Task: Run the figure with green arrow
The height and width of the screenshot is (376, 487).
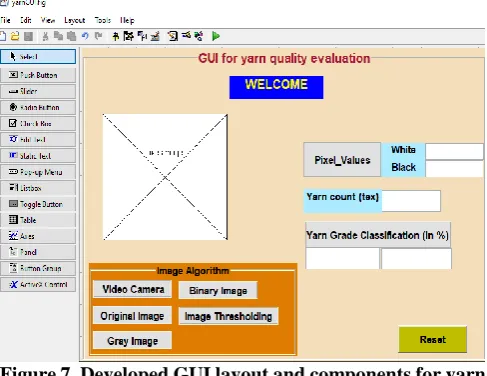Action: (216, 36)
